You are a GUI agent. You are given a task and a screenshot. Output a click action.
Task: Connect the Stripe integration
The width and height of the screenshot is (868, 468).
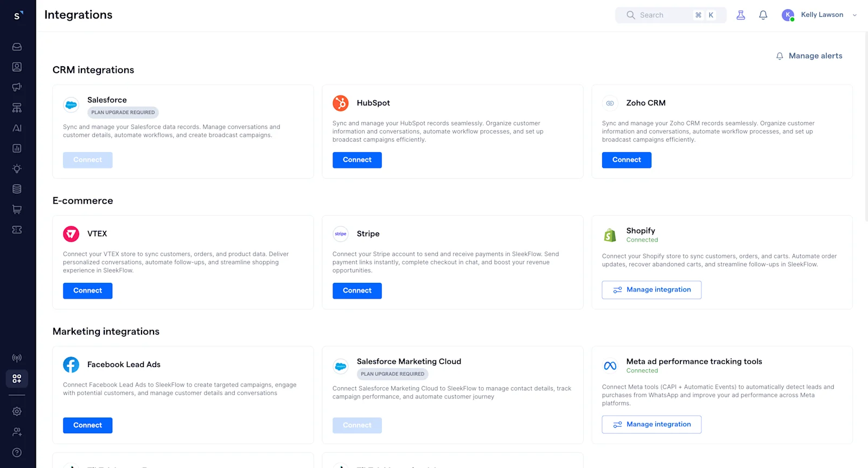357,291
